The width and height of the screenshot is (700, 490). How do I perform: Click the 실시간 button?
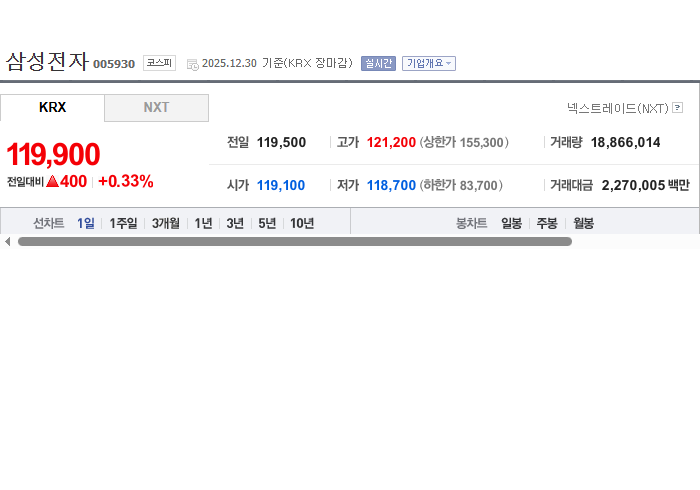click(378, 63)
